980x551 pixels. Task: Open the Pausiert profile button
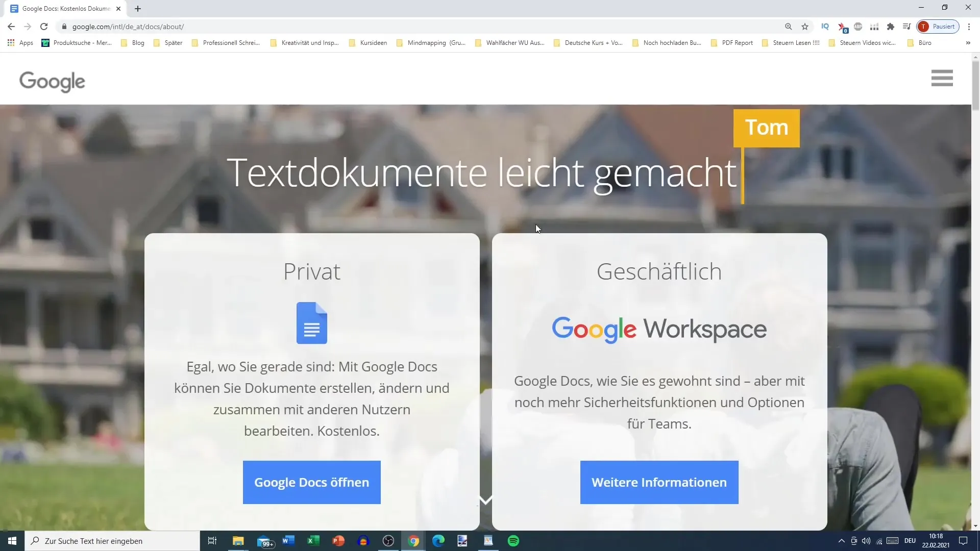point(938,27)
